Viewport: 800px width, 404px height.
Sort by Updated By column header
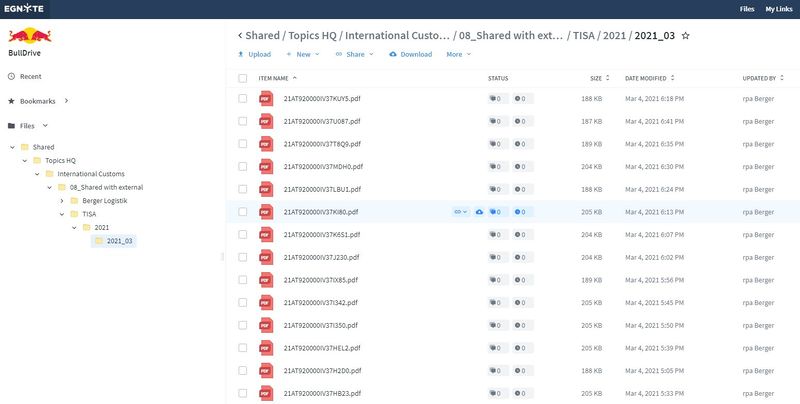coord(763,78)
